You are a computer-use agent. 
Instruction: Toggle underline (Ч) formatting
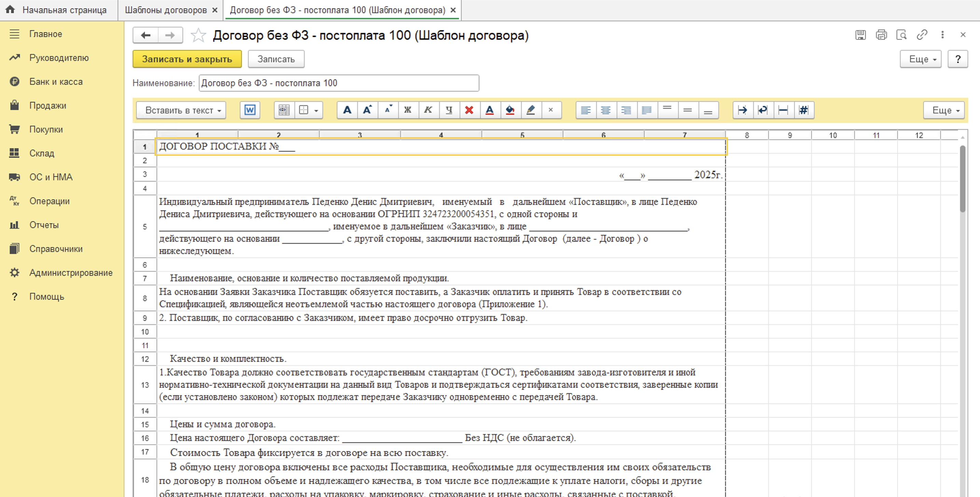point(449,110)
